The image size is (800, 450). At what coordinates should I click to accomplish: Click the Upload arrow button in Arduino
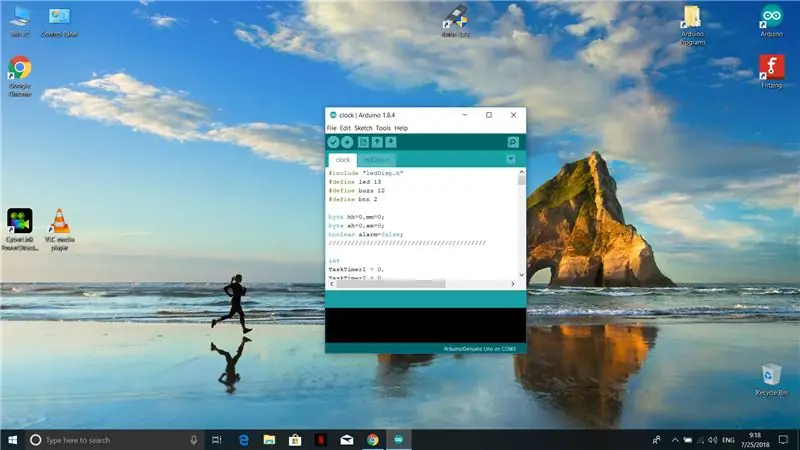[x=347, y=142]
